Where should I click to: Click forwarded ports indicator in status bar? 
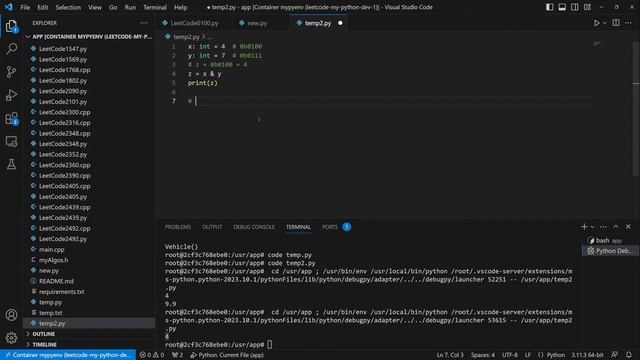178,355
